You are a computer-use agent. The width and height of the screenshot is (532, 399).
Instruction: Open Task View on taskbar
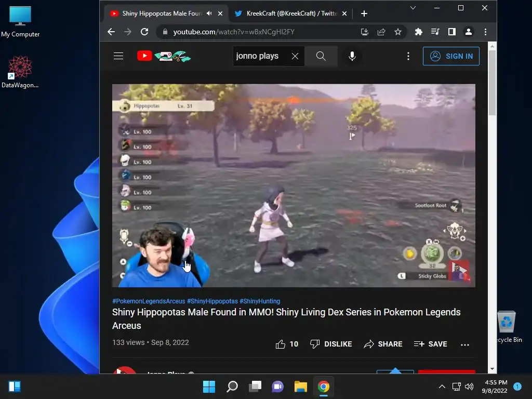255,387
